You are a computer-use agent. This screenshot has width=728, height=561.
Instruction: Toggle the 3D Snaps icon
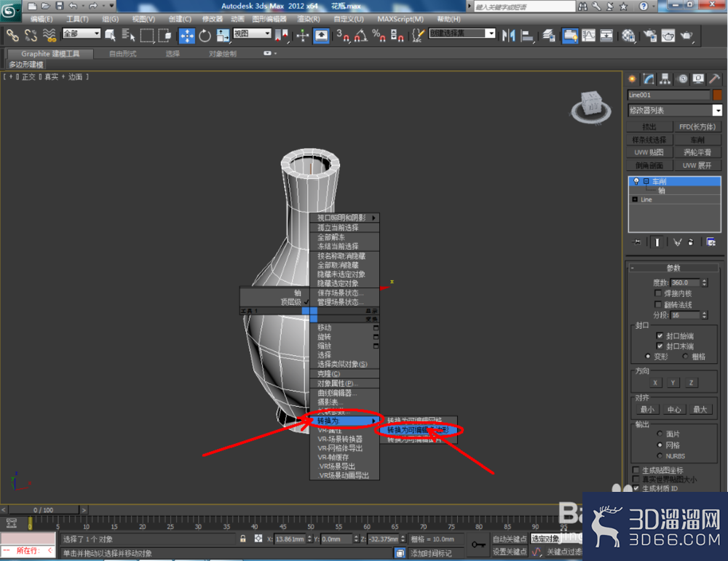[x=343, y=35]
